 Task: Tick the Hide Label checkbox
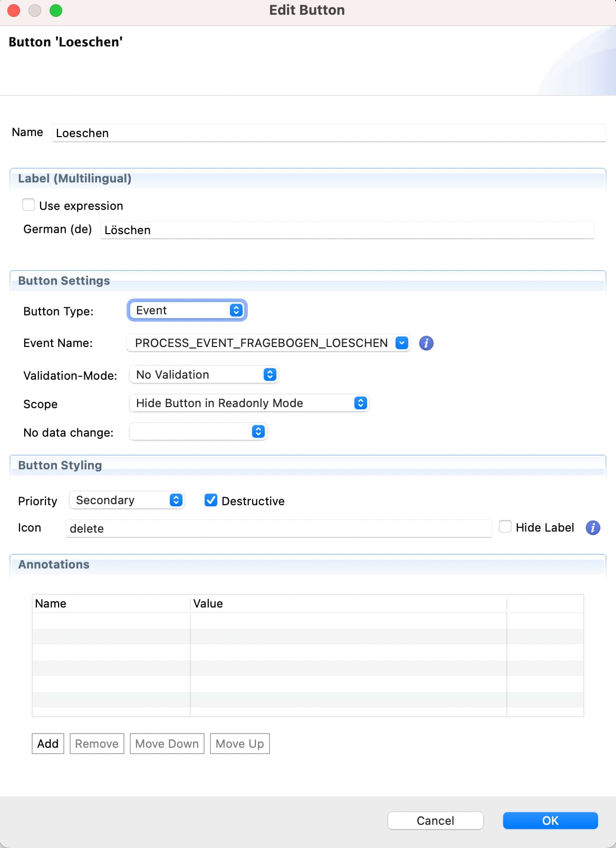505,526
